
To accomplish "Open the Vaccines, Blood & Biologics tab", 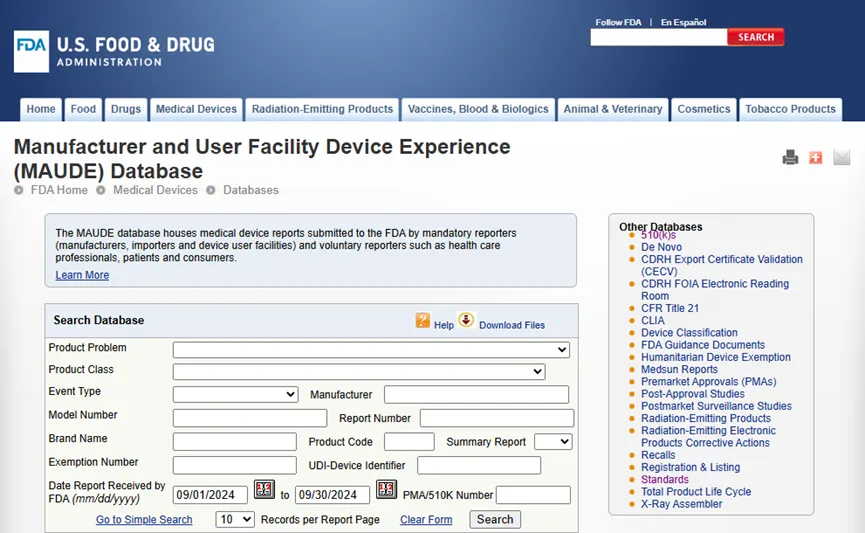I will click(478, 109).
